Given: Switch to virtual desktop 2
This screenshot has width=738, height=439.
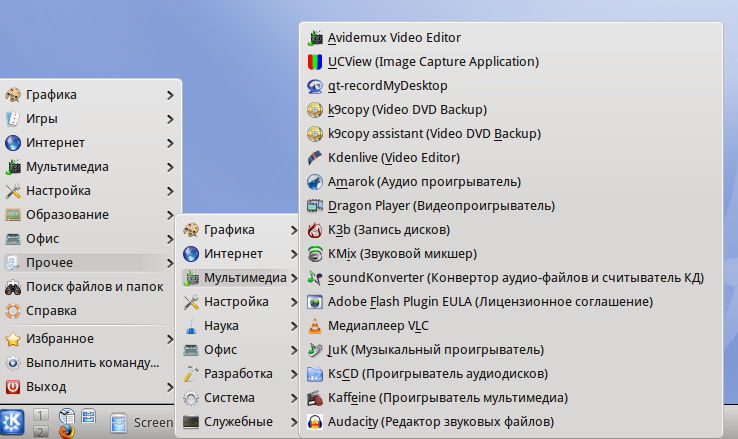Looking at the screenshot, I should coord(40,431).
